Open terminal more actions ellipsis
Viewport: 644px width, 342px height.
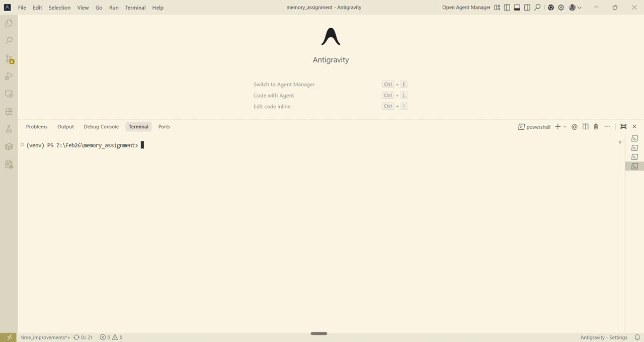tap(607, 127)
